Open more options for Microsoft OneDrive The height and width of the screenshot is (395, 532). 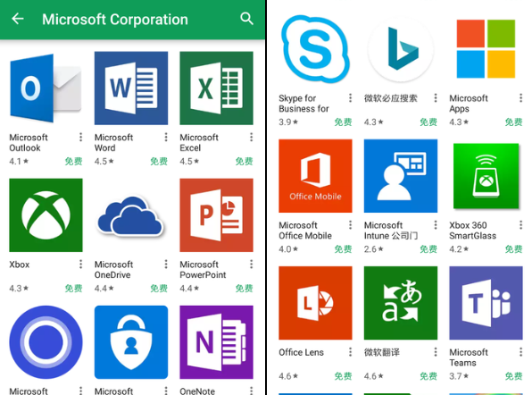[x=166, y=265]
